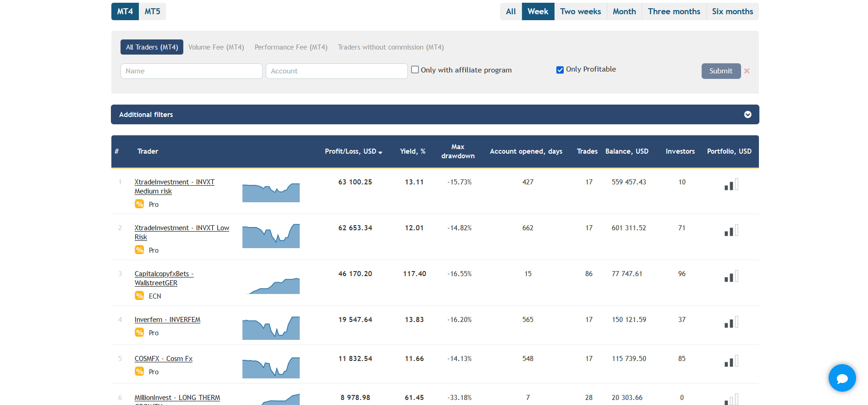
Task: Click the percent fee badge under Inverfem
Action: point(139,333)
